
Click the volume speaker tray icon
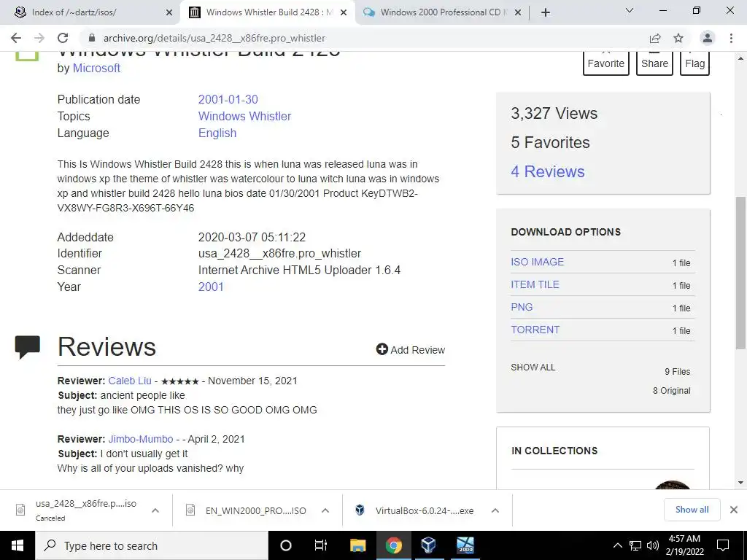click(653, 545)
